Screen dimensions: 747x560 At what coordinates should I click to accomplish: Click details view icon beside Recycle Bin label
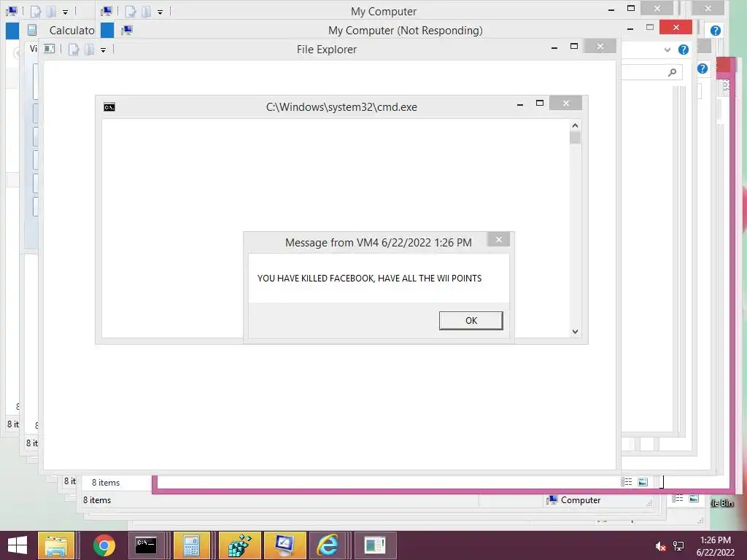coord(677,499)
